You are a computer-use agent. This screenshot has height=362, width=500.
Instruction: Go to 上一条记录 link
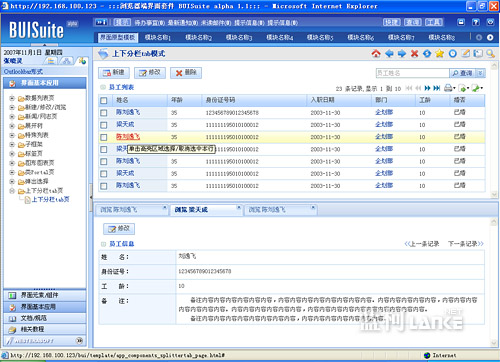tap(422, 244)
